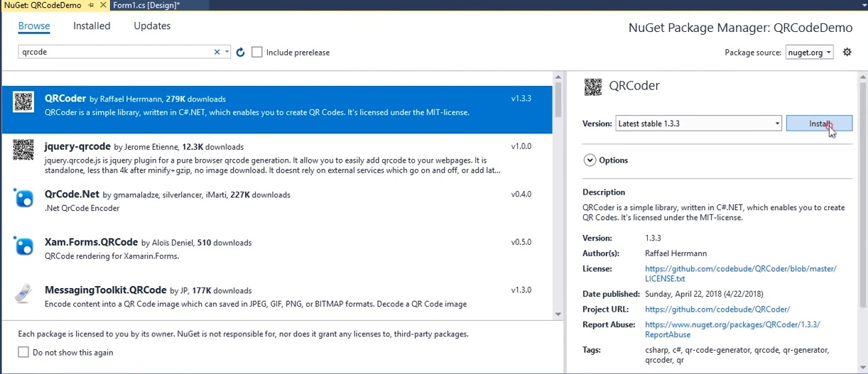Open the Updates tab

pos(152,26)
